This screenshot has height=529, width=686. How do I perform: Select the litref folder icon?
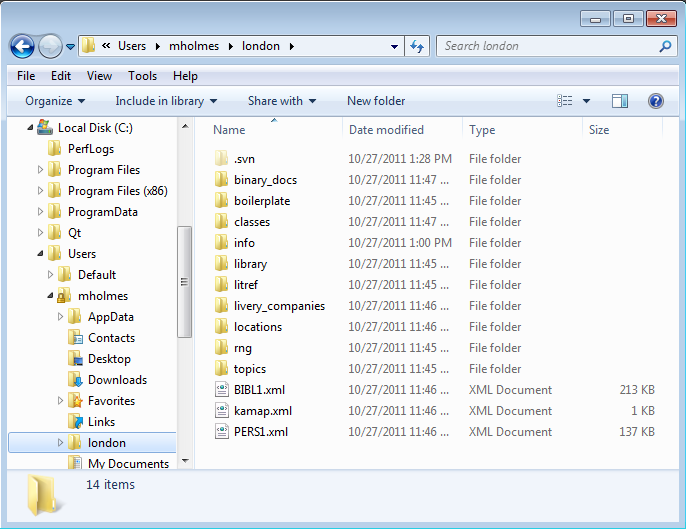pyautogui.click(x=221, y=284)
